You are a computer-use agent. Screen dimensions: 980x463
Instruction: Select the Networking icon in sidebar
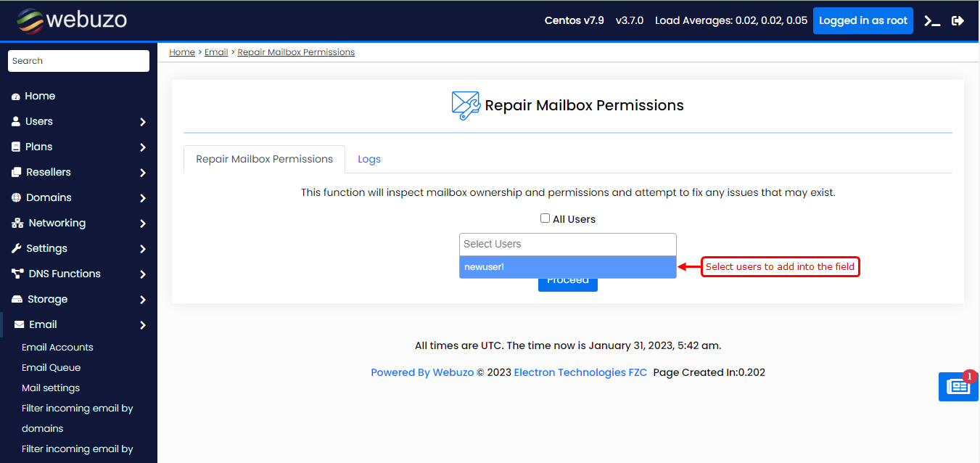coord(16,223)
